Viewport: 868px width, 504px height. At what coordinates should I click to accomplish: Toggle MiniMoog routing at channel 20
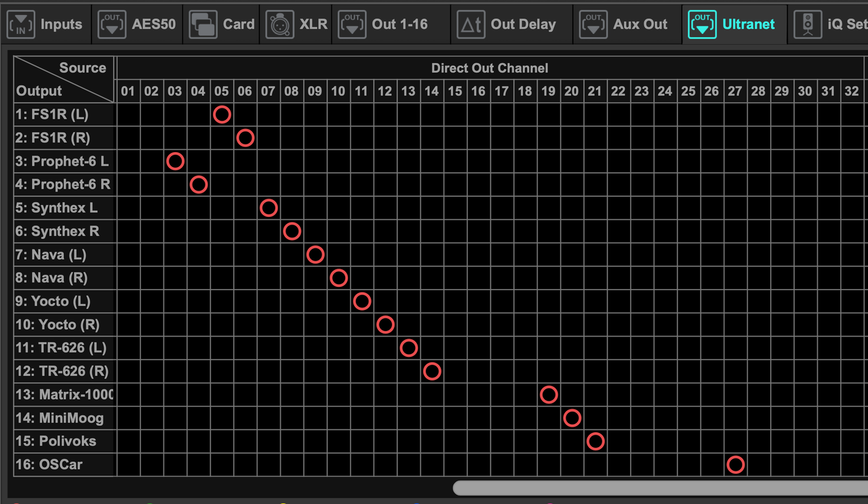[572, 418]
